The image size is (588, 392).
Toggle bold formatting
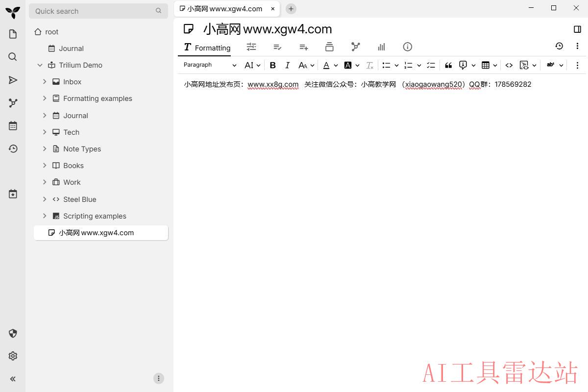pos(273,65)
